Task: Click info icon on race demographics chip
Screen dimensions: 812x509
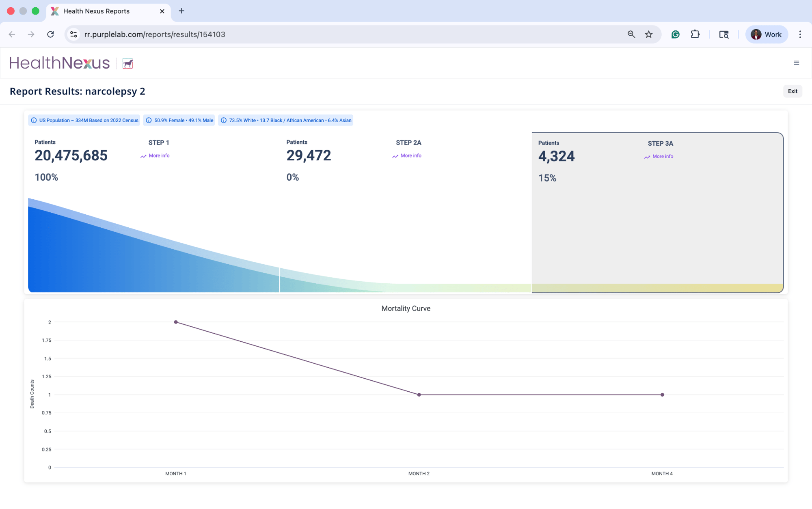Action: pyautogui.click(x=223, y=121)
